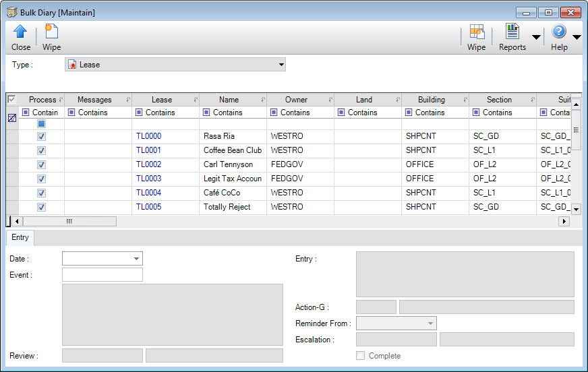The height and width of the screenshot is (372, 588).
Task: Click the Bulk Diary title bar icon
Action: [x=12, y=12]
